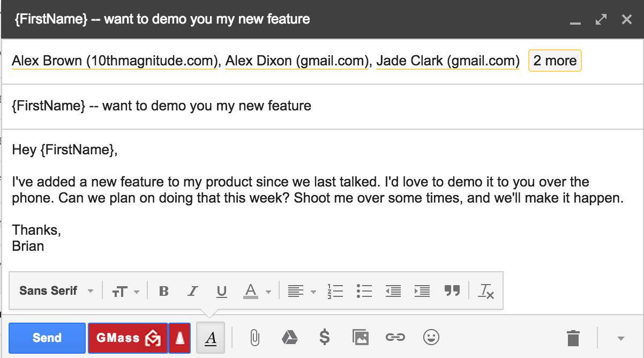Open the Sans Serif font dropdown
Image resolution: width=644 pixels, height=358 pixels.
(56, 291)
